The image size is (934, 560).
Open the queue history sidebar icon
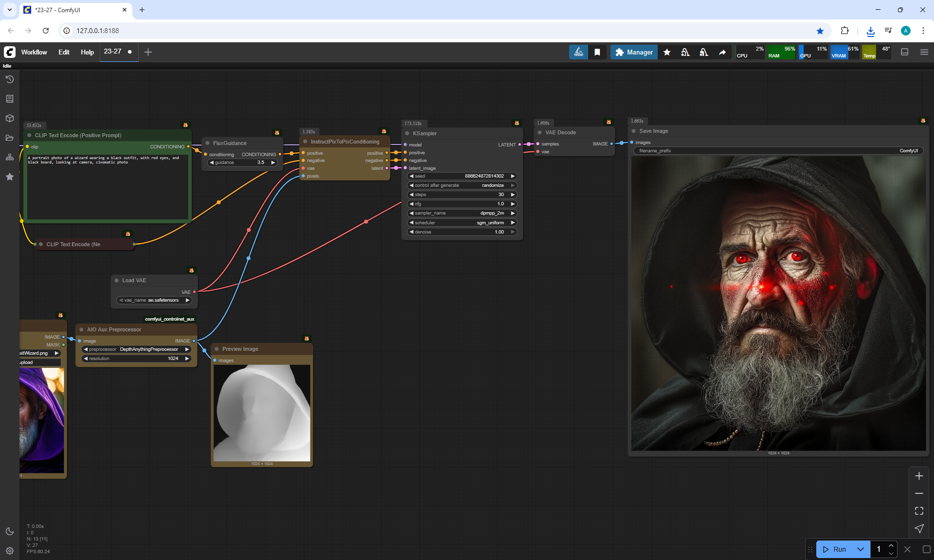9,79
